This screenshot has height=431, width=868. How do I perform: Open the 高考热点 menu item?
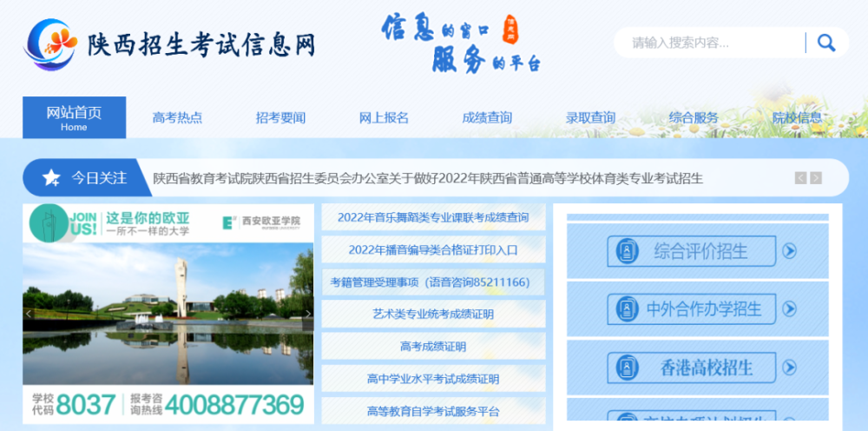(177, 117)
